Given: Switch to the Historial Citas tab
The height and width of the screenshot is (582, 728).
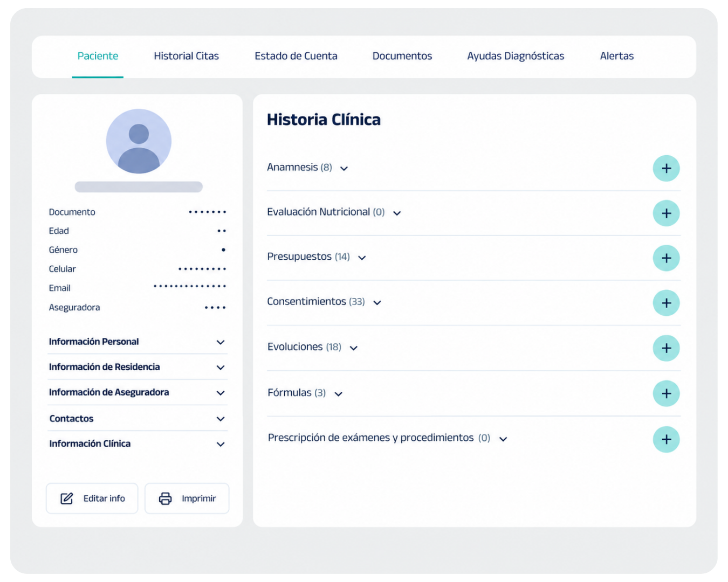Looking at the screenshot, I should point(186,56).
